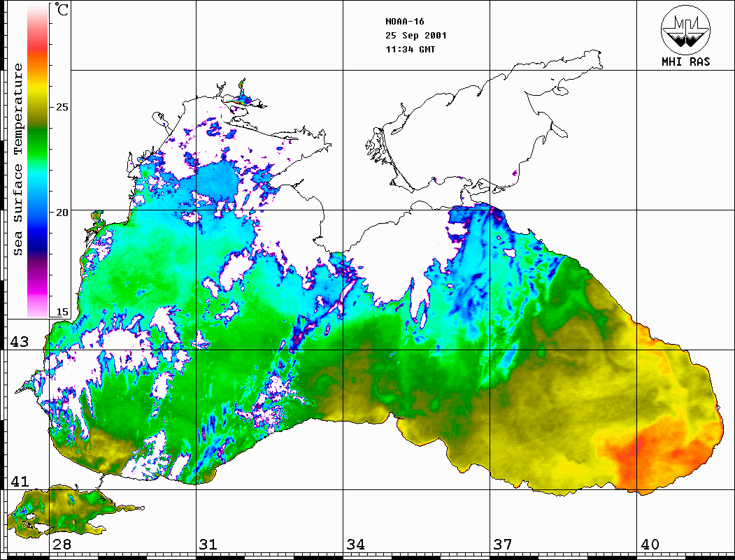Viewport: 735px width, 560px height.
Task: Click the MHI RAS logo emblem
Action: pyautogui.click(x=686, y=30)
